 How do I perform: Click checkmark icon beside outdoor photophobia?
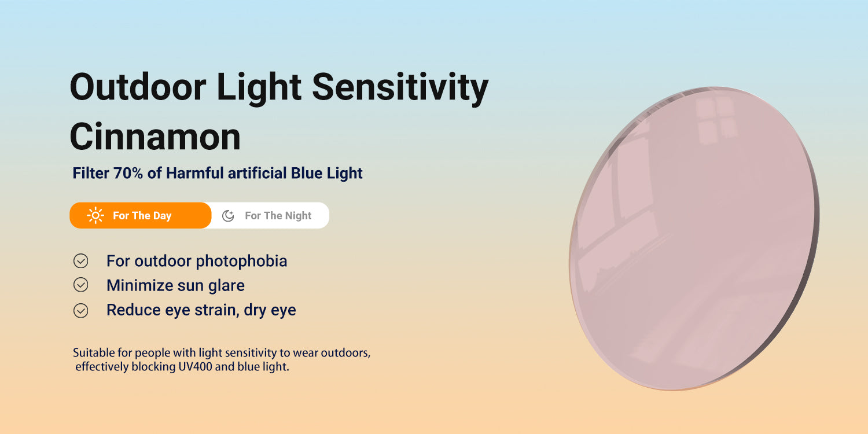click(81, 261)
